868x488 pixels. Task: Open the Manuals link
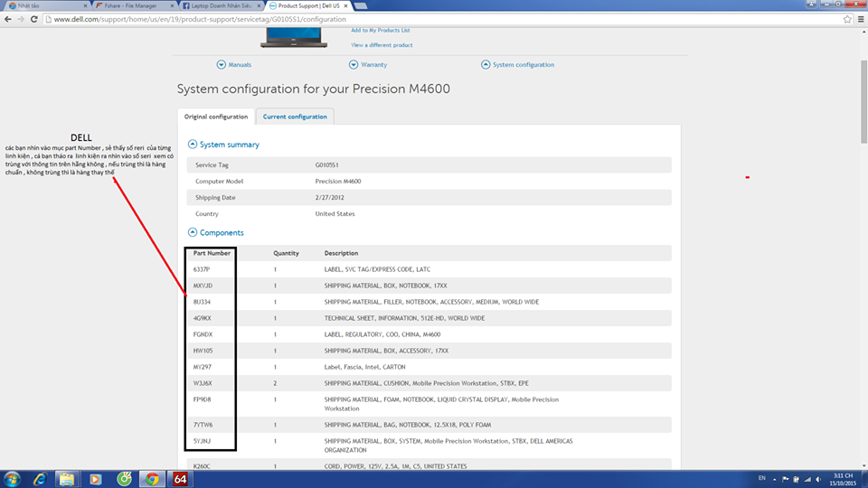pyautogui.click(x=240, y=65)
